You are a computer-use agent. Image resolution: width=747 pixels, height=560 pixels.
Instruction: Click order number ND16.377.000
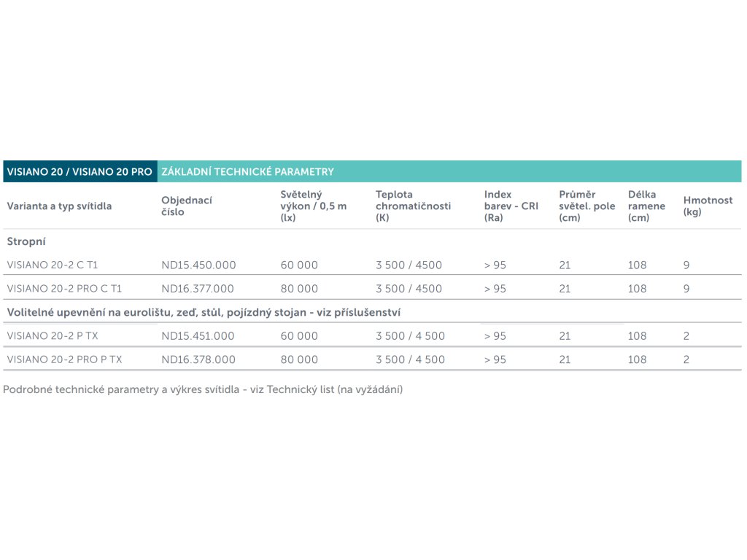197,289
